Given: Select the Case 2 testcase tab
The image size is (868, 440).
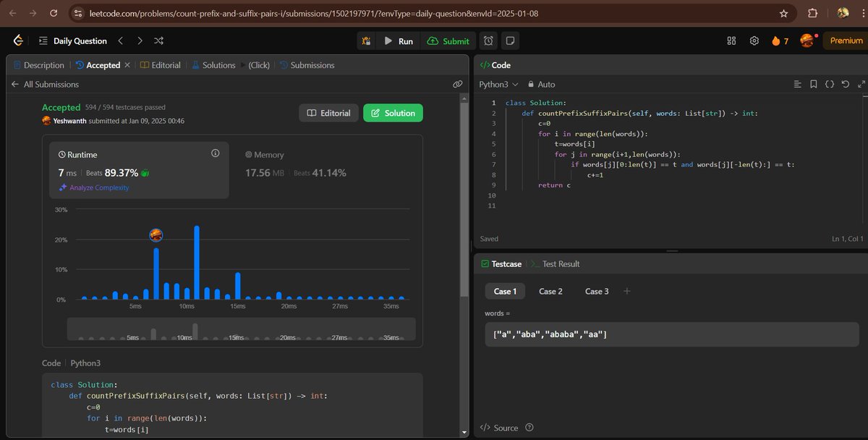Looking at the screenshot, I should click(550, 291).
